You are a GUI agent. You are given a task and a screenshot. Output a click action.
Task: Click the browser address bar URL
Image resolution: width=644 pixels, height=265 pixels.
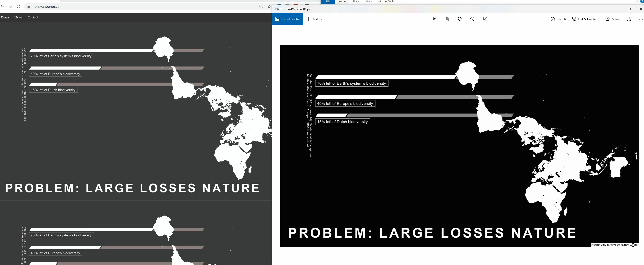[x=47, y=6]
